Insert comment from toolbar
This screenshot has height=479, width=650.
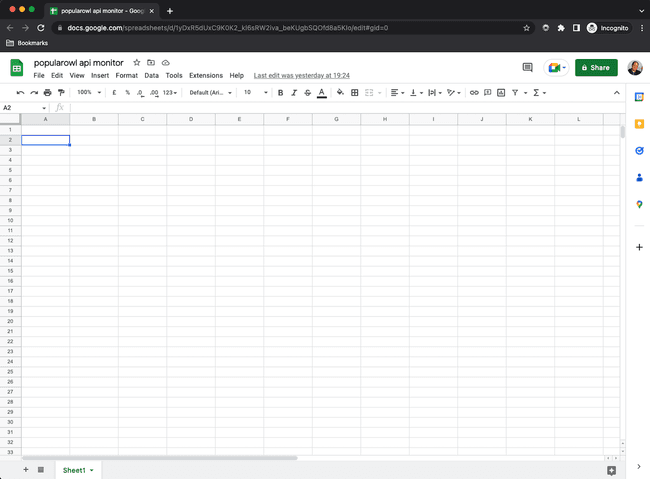[488, 92]
